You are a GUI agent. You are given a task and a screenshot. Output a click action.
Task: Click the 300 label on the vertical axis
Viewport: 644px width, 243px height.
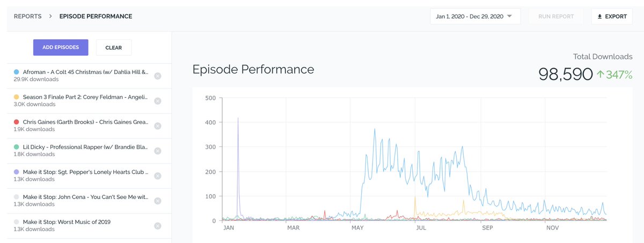[x=210, y=147]
